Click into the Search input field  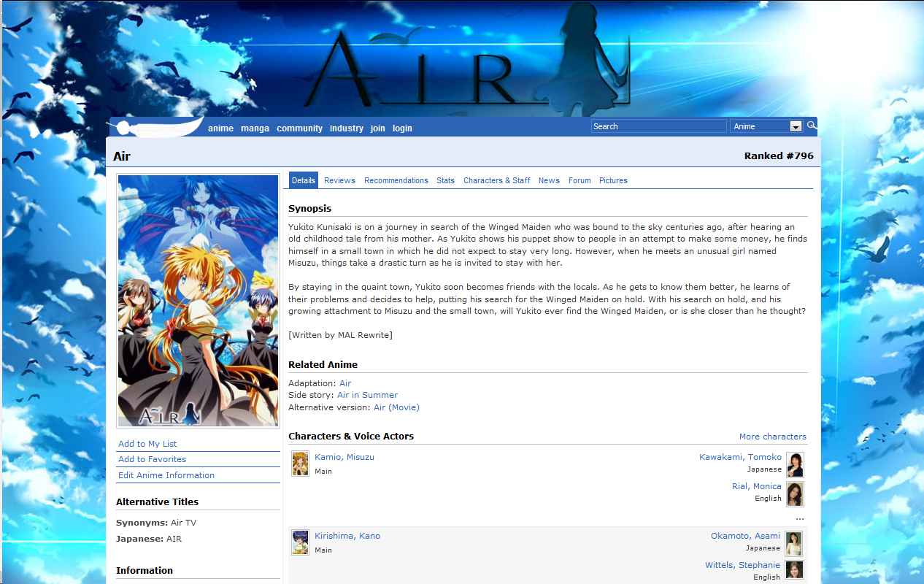pyautogui.click(x=658, y=126)
